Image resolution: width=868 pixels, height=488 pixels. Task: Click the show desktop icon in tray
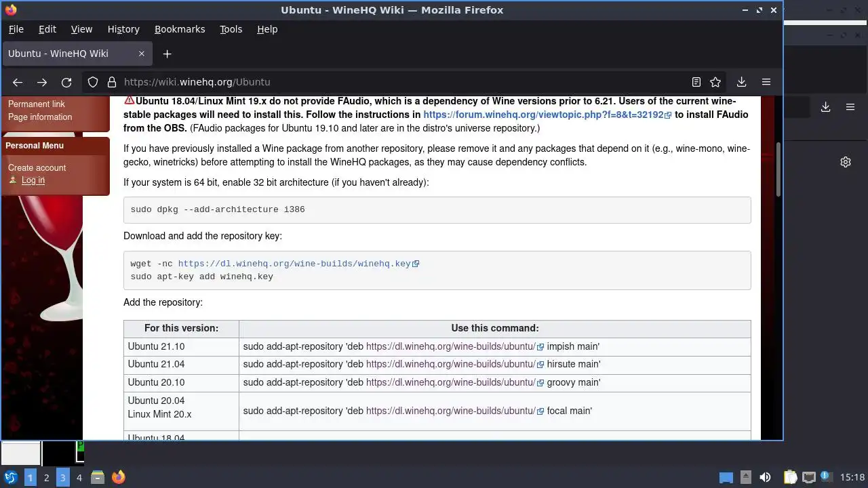(x=726, y=478)
